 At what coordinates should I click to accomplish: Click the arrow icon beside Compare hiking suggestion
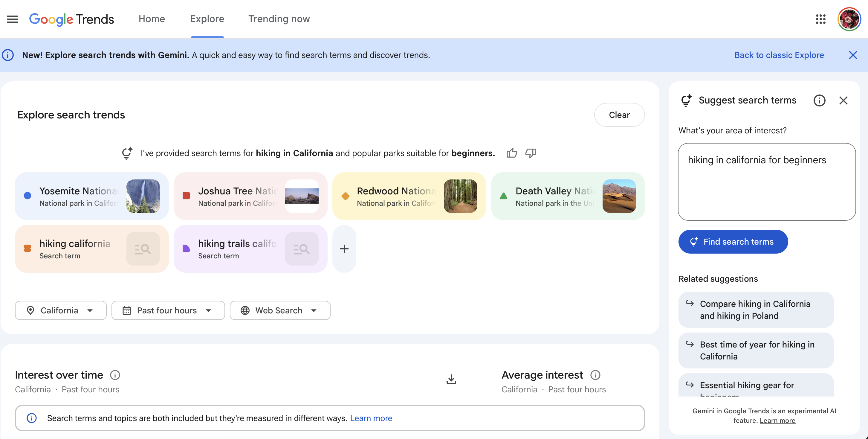[x=690, y=304]
